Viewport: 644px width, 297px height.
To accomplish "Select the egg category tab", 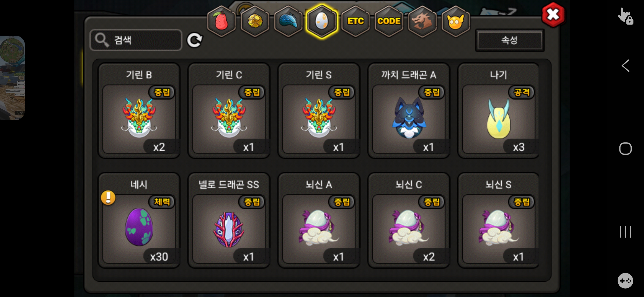I will (322, 21).
